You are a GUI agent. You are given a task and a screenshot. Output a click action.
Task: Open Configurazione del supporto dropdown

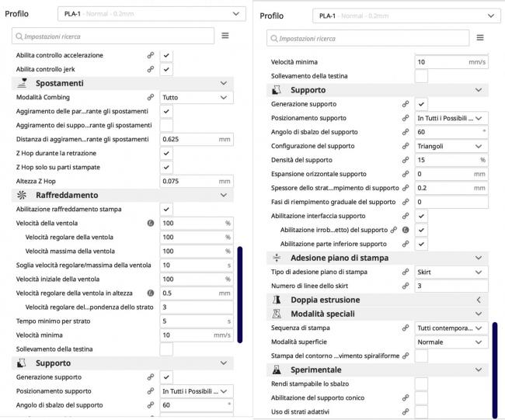[x=451, y=146]
